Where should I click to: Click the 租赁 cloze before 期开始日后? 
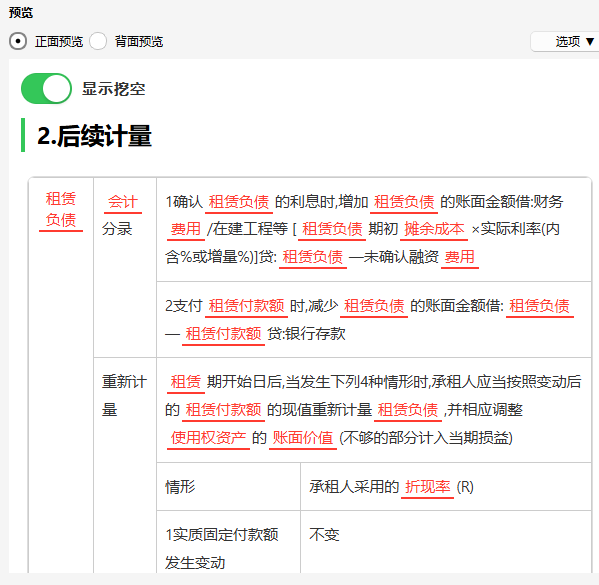[186, 382]
